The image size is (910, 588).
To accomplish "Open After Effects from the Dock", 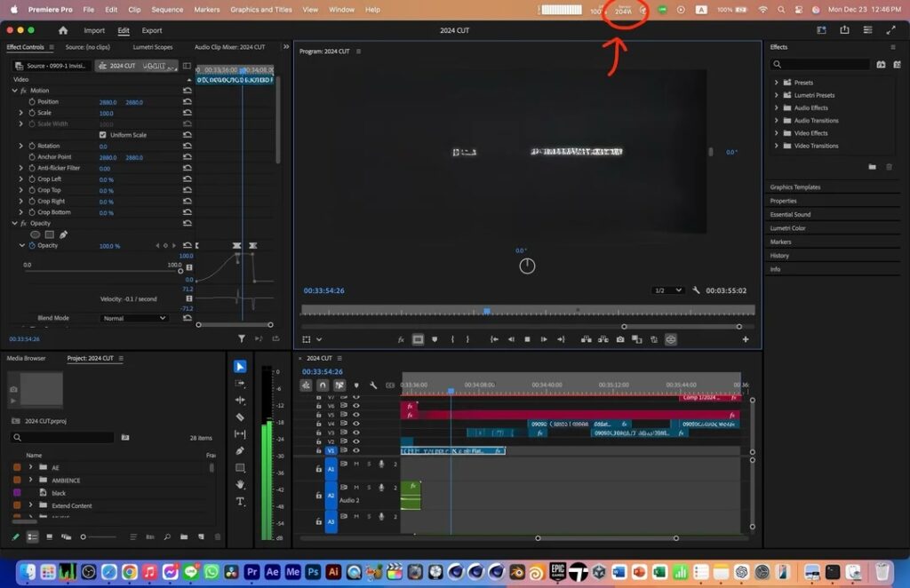I will click(272, 572).
